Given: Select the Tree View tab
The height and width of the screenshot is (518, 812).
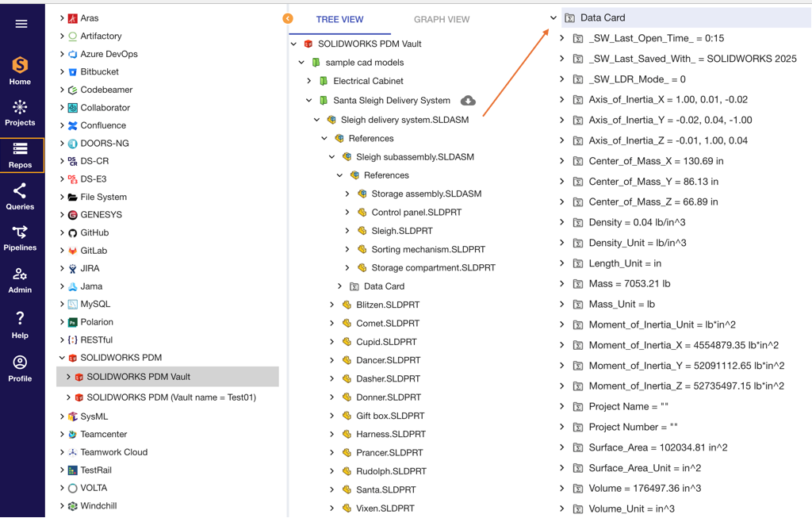Looking at the screenshot, I should point(339,20).
